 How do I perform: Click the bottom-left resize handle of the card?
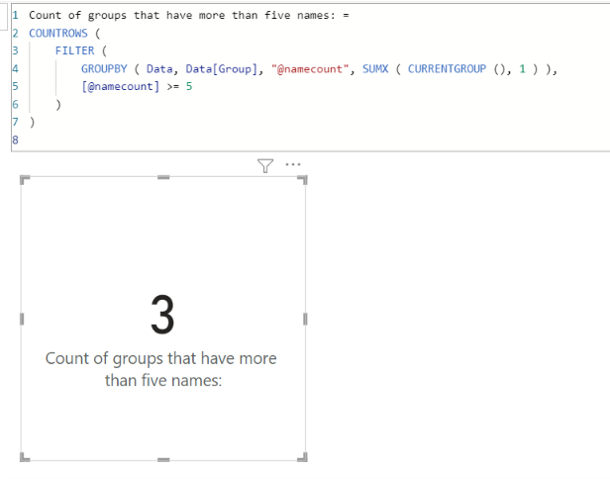(x=25, y=457)
